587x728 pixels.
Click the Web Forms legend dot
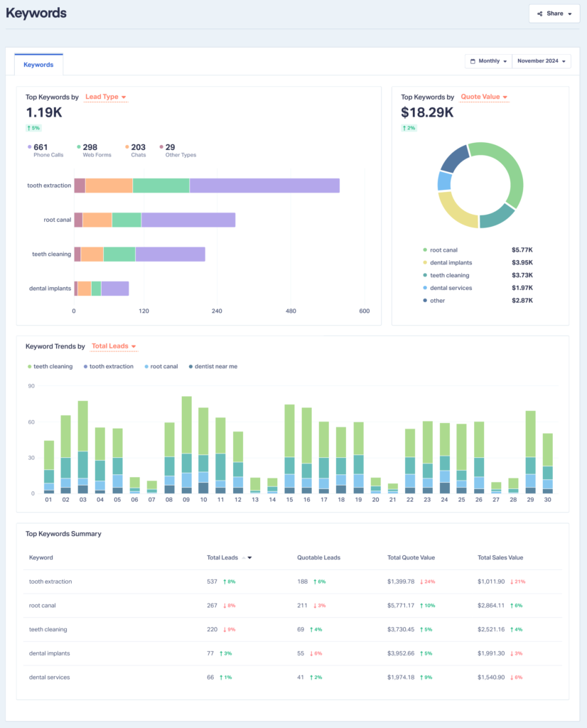point(79,146)
